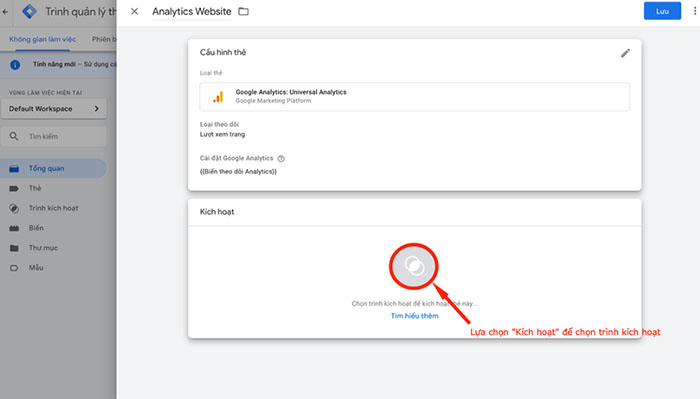Image resolution: width=700 pixels, height=399 pixels.
Task: Select the Google Analytics: Universal Analytics tag type
Action: click(415, 96)
